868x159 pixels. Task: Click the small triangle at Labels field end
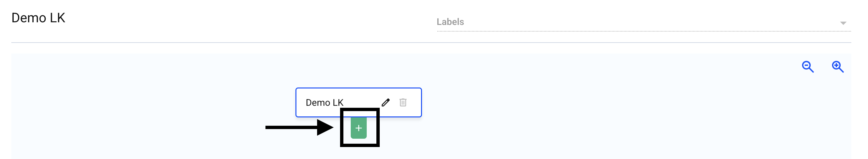[x=843, y=23]
